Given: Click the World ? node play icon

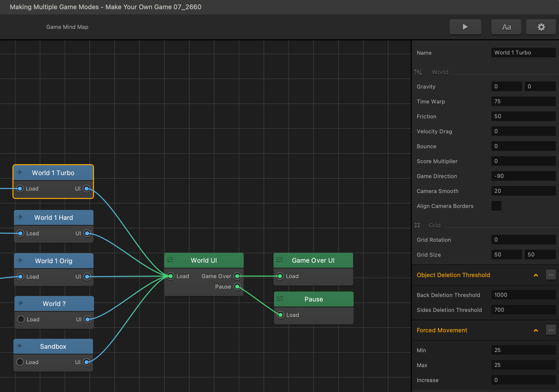Looking at the screenshot, I should tap(21, 303).
